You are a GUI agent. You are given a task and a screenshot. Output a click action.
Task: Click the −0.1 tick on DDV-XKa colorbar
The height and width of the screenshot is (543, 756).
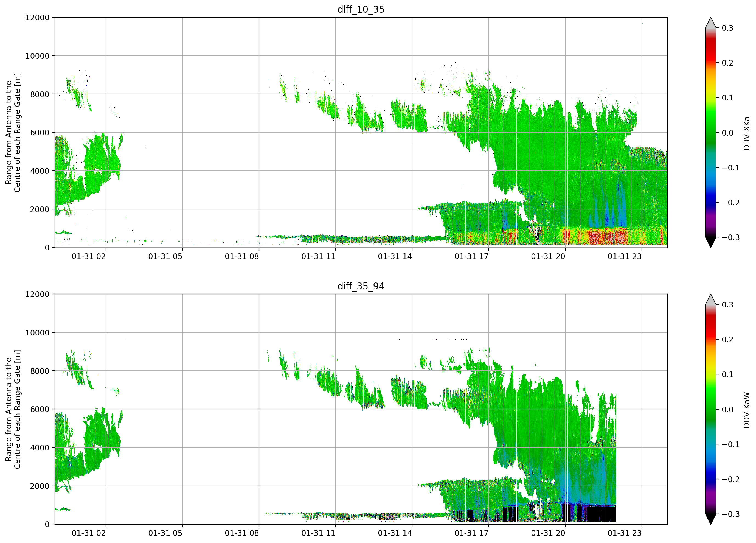click(x=731, y=168)
